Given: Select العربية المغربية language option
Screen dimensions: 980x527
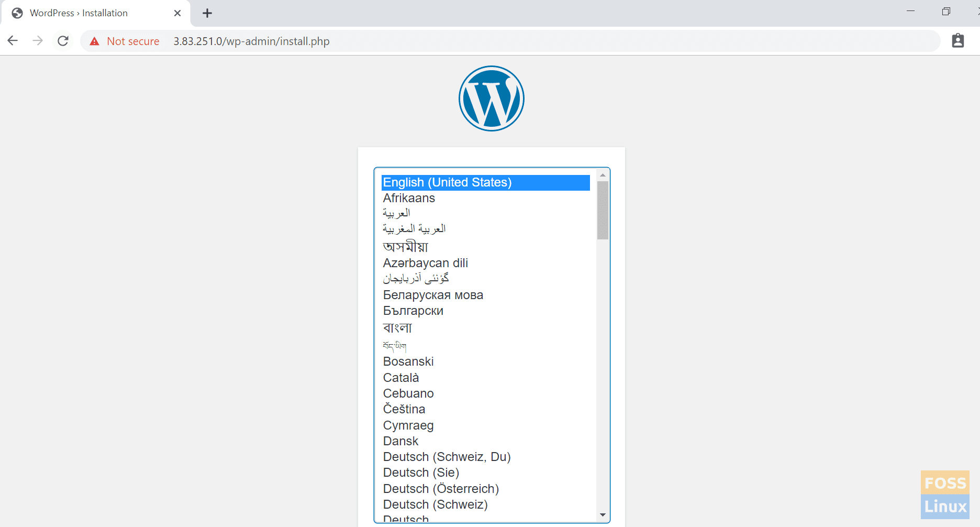Looking at the screenshot, I should tap(486, 229).
